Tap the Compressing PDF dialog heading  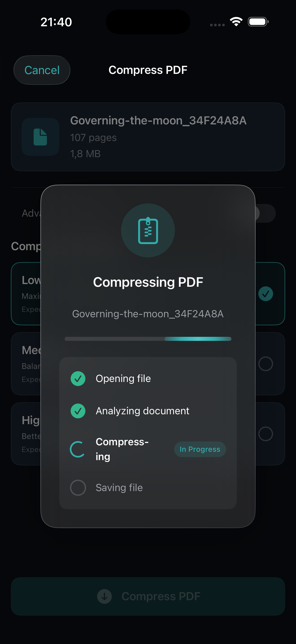click(x=148, y=282)
